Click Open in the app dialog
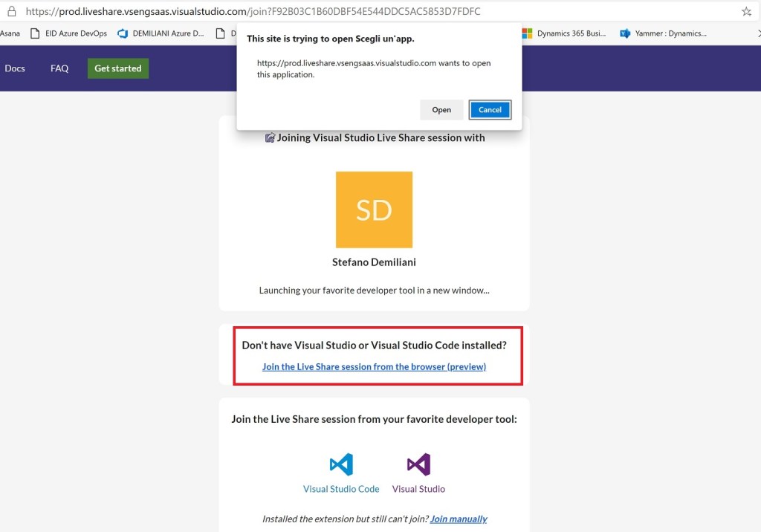 [441, 110]
